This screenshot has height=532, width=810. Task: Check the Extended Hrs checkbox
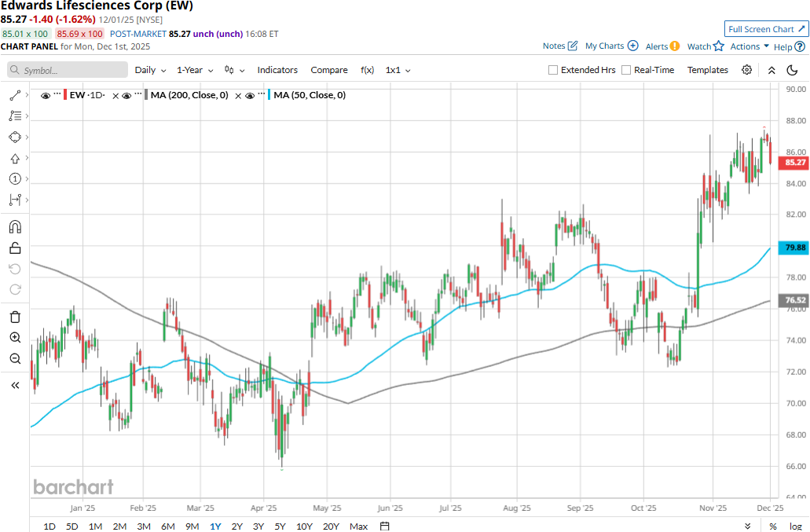(x=553, y=70)
